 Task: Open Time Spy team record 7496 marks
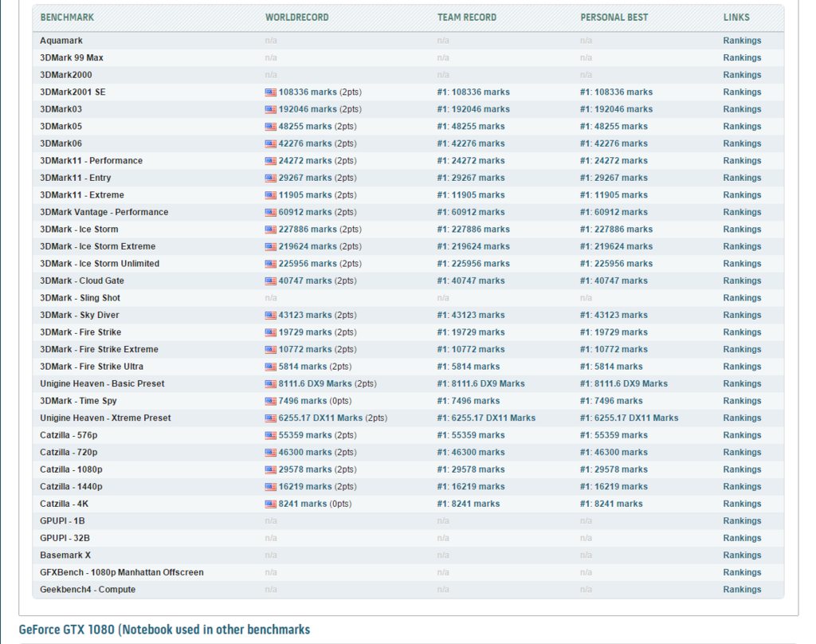pyautogui.click(x=469, y=402)
